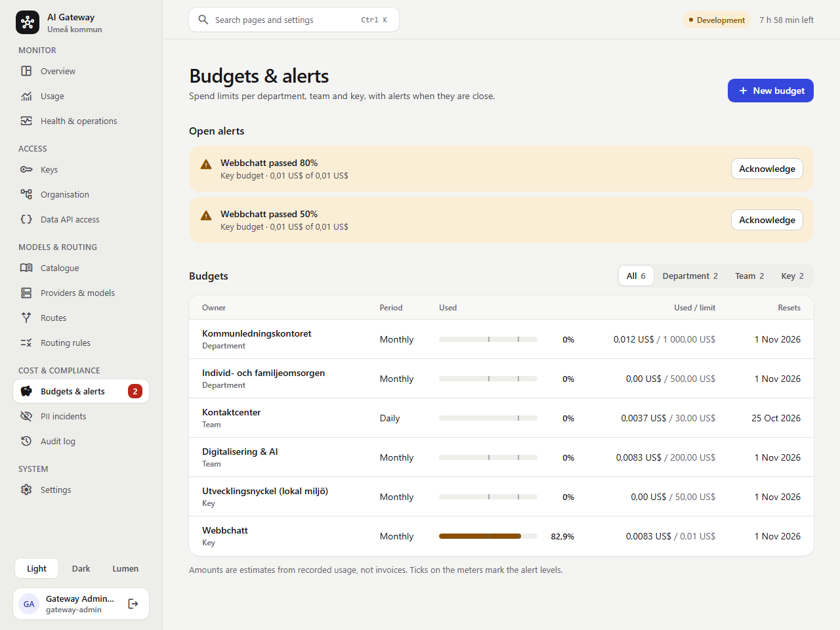Click Webbchatt's 82,9% usage meter
This screenshot has width=840, height=630.
coord(488,536)
